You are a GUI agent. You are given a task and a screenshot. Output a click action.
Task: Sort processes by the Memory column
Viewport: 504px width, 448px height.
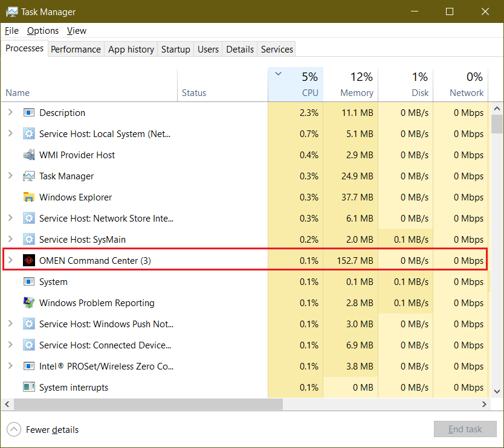[357, 85]
